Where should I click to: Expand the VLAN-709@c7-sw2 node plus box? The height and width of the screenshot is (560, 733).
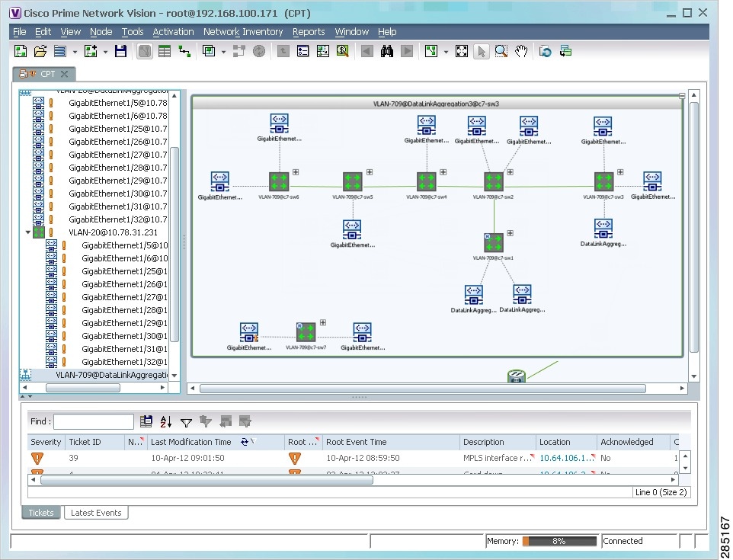tap(511, 172)
